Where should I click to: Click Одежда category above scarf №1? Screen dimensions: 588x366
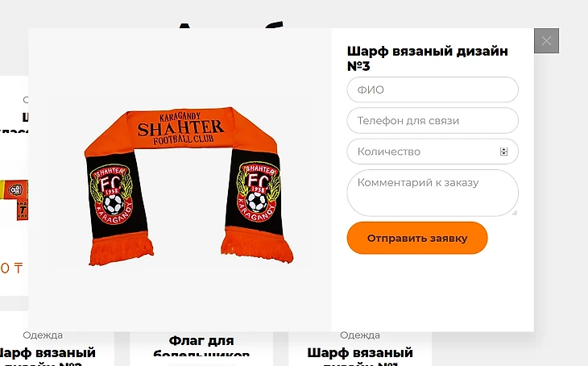tap(360, 335)
